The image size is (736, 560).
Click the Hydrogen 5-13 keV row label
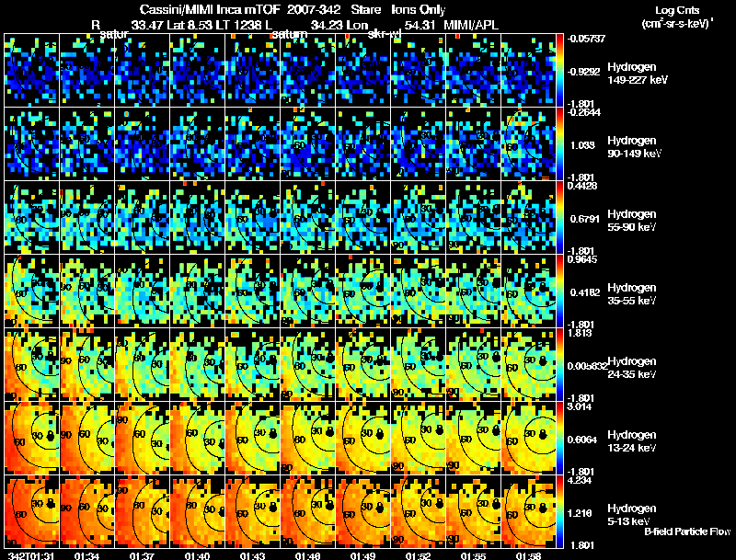tap(632, 515)
